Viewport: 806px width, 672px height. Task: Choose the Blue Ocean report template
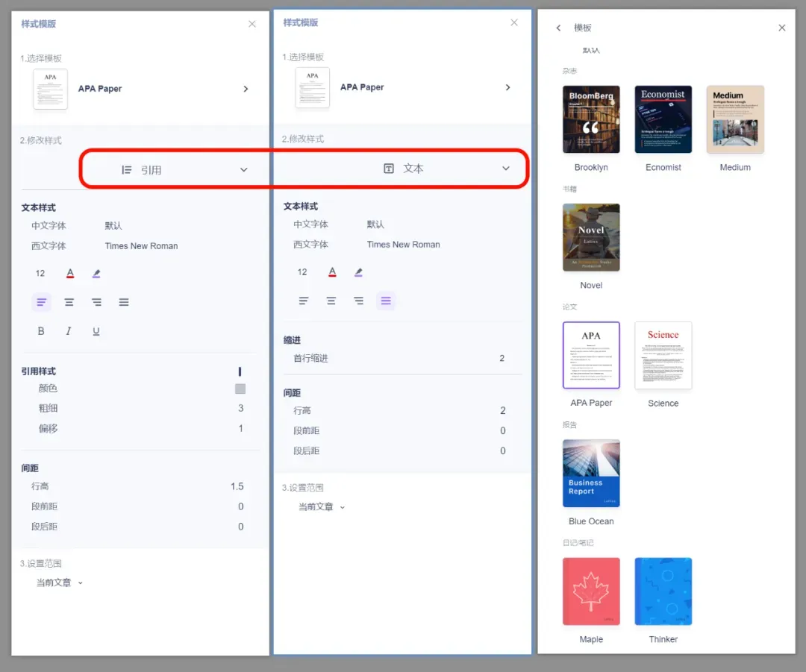point(591,473)
